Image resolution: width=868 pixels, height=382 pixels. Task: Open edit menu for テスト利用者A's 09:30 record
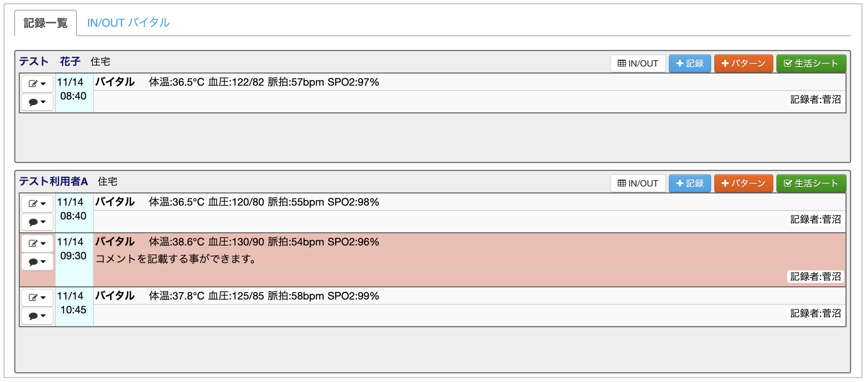[x=37, y=243]
